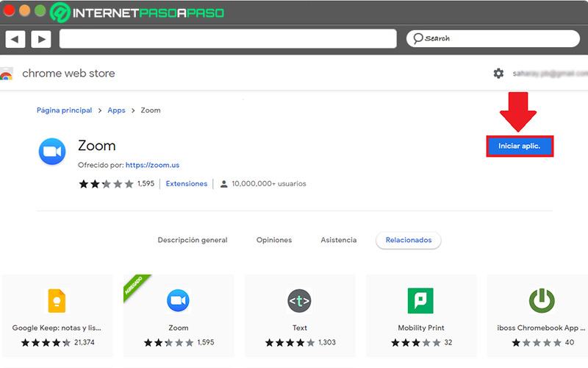The height and width of the screenshot is (368, 588).
Task: Click the iboss power button icon
Action: click(542, 301)
